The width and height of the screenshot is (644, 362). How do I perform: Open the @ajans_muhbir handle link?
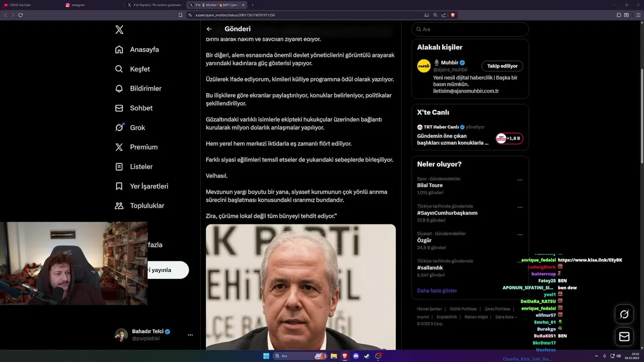click(450, 70)
